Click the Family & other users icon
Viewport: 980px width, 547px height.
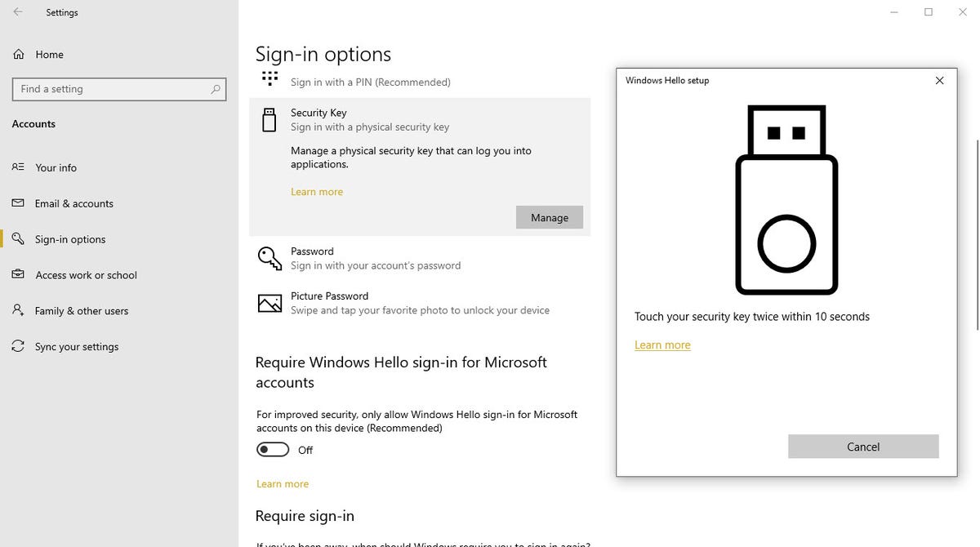[18, 311]
